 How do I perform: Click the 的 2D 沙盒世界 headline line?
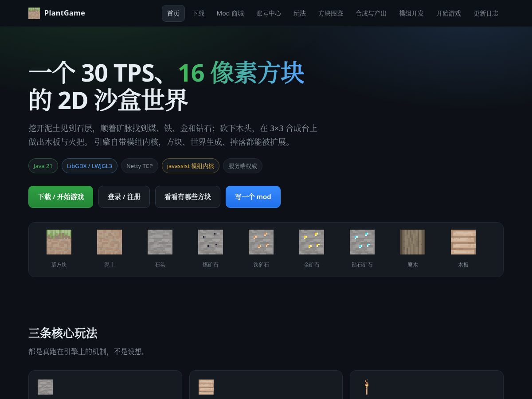coord(109,100)
